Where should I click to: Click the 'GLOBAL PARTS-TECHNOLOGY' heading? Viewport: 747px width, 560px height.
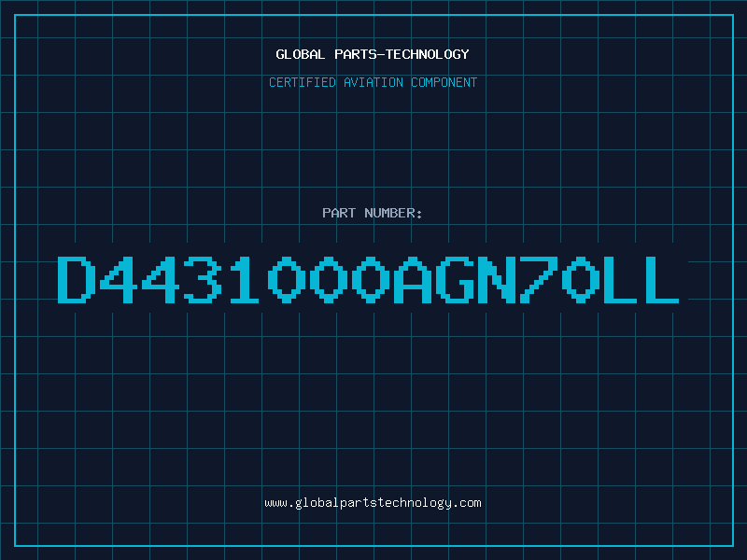coord(373,54)
